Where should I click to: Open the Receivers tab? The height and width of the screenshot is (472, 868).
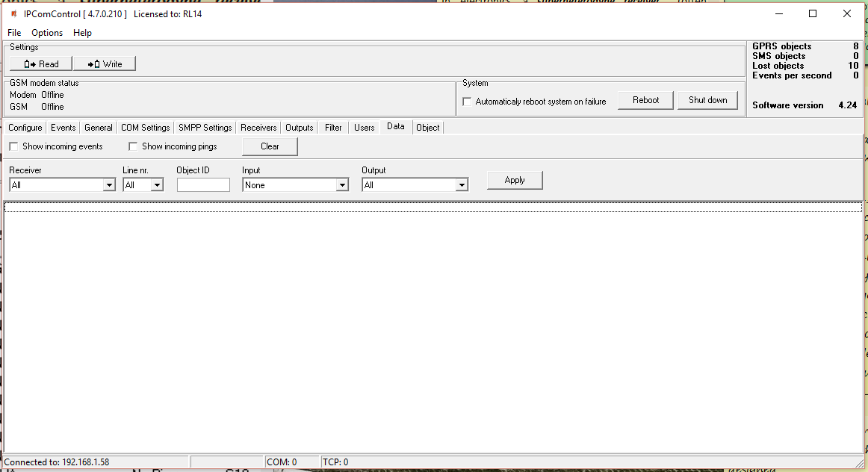258,128
